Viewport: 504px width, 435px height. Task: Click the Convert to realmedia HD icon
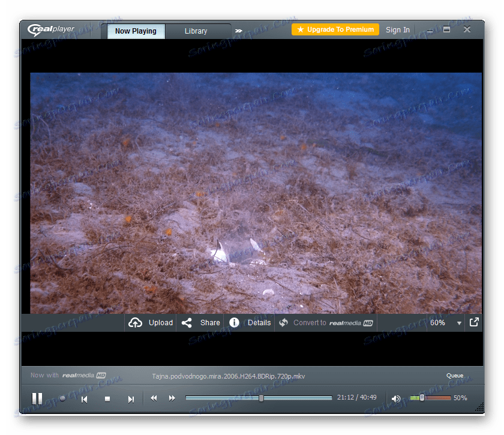(x=283, y=322)
